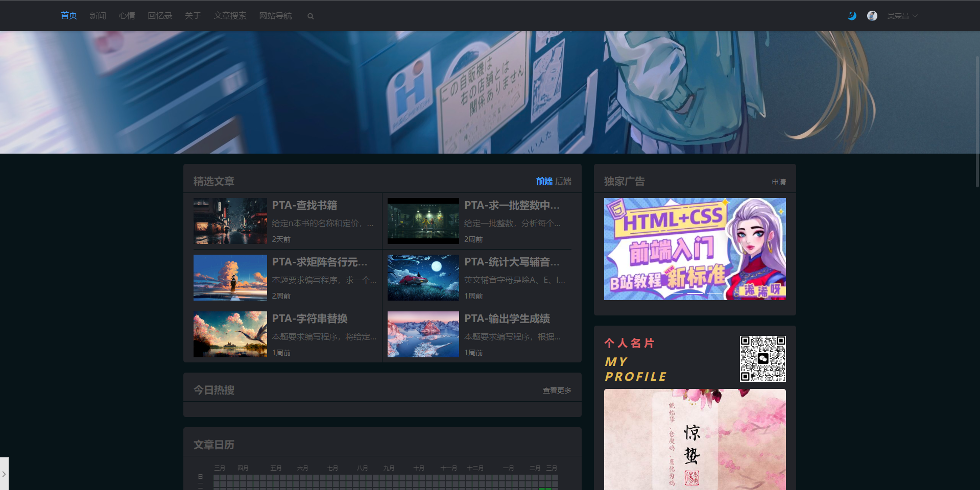980x490 pixels.
Task: Switch to 前端 article tab
Action: 544,181
